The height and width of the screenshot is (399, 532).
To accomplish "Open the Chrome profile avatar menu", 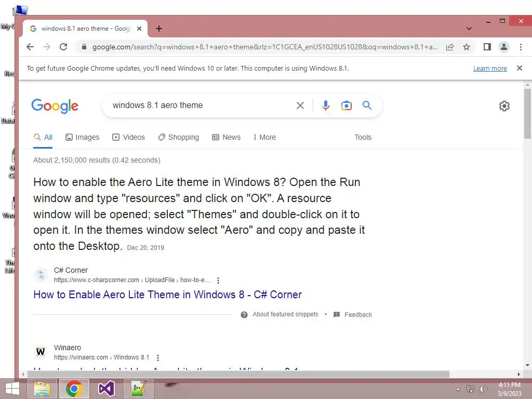I will point(504,47).
